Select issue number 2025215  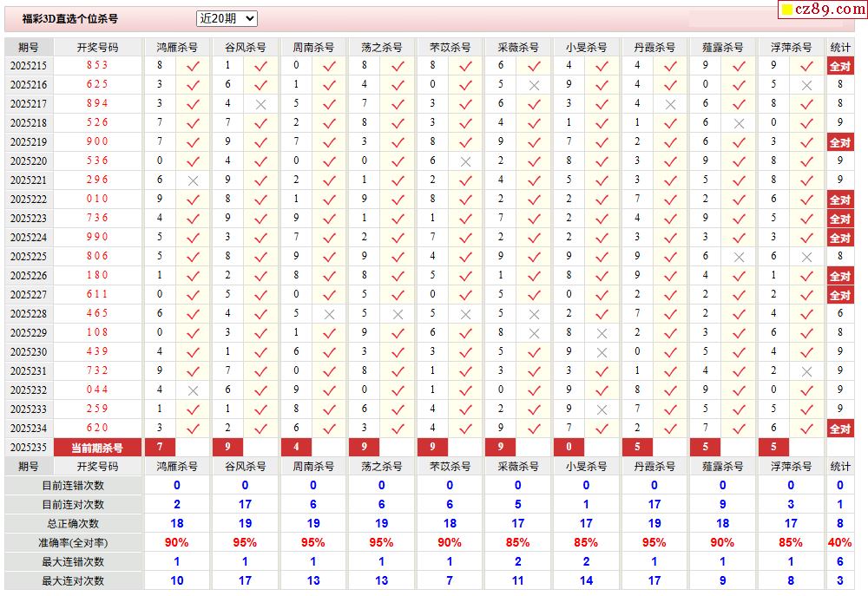coord(29,66)
